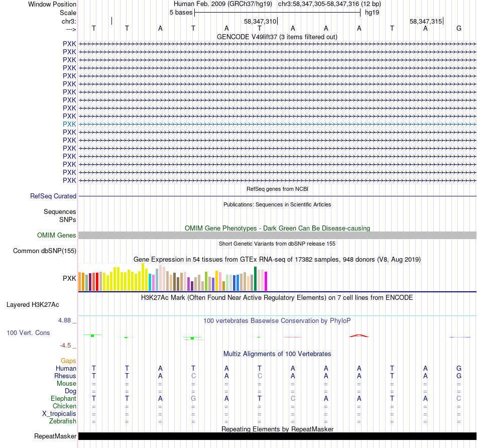Click the Window Position label
Screen dimensions: 477x448
[52, 4]
